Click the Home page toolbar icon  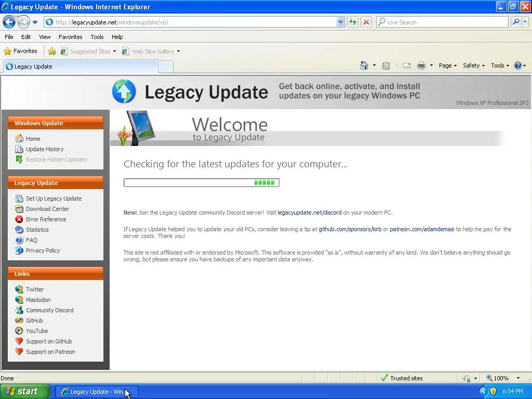click(364, 65)
